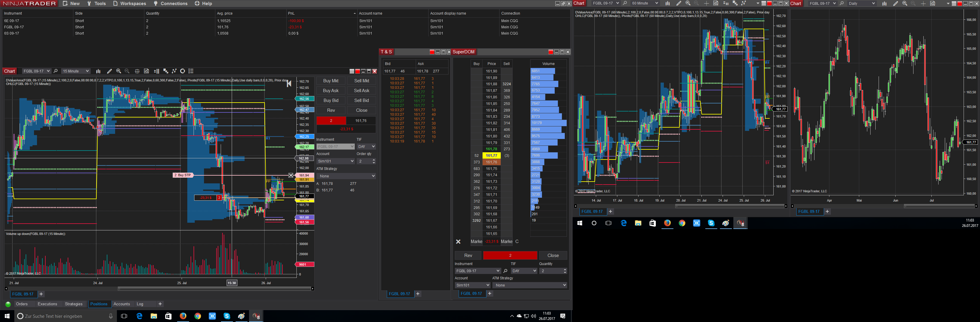
Task: Click the gray link swatch in the 60 Minute chart
Action: [x=763, y=3]
